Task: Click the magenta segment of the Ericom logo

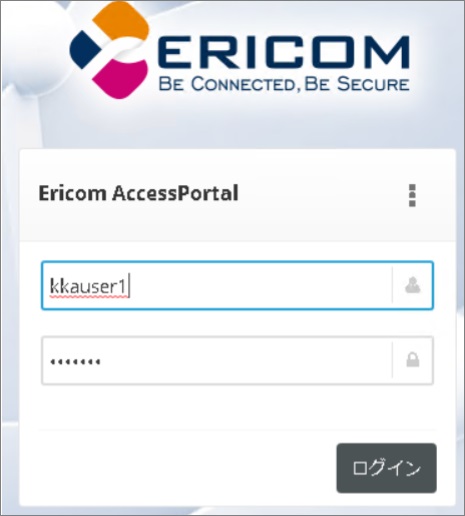Action: click(122, 80)
